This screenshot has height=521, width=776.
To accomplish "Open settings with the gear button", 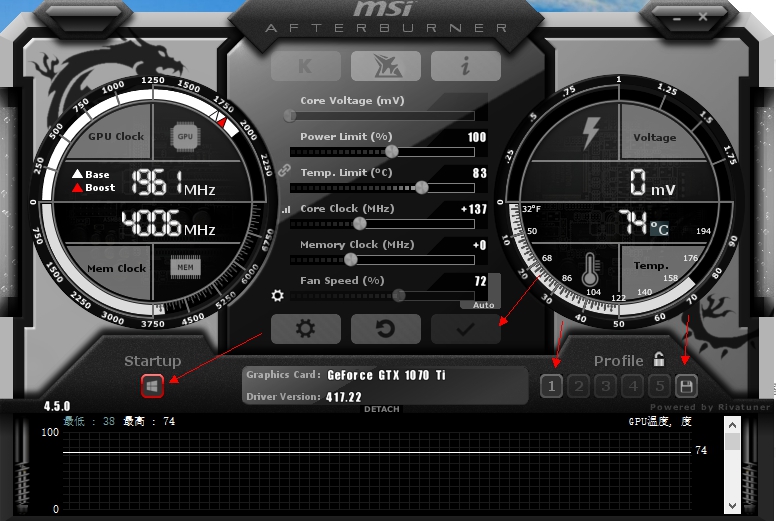I will click(306, 329).
